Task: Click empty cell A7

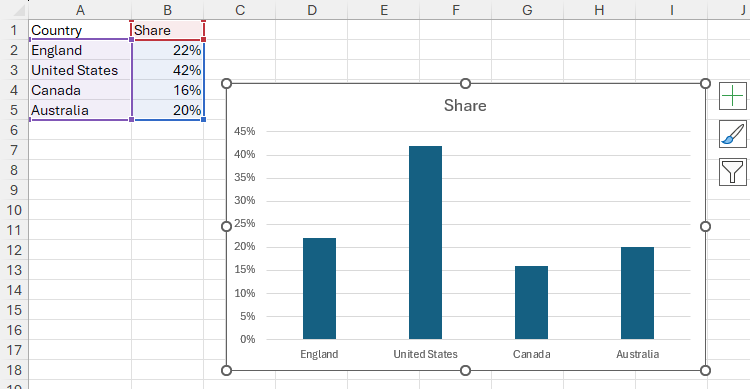Action: 80,150
